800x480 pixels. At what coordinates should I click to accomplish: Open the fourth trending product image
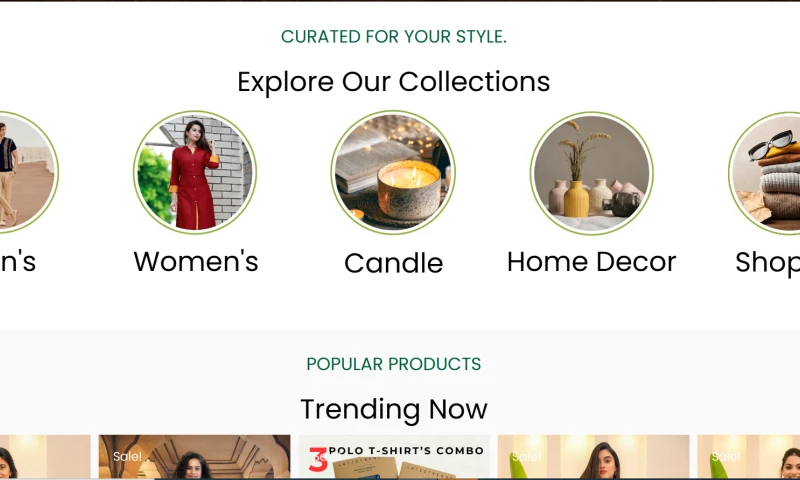[593, 457]
